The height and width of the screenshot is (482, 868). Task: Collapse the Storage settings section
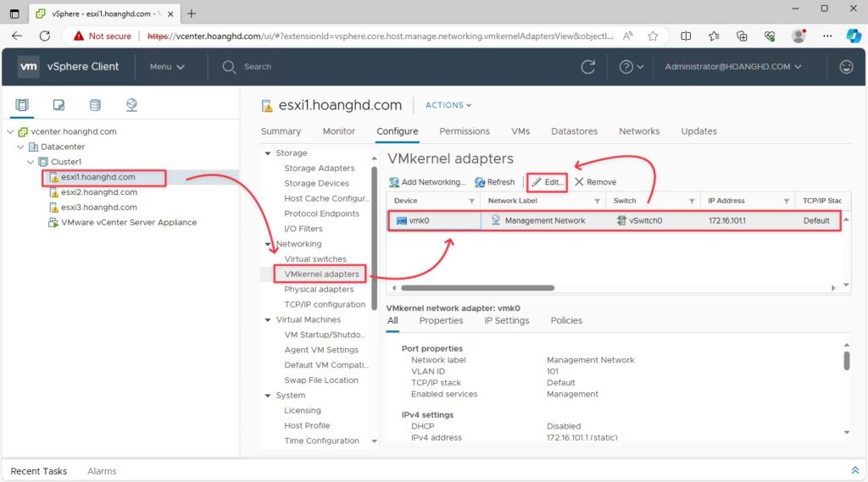pos(268,153)
